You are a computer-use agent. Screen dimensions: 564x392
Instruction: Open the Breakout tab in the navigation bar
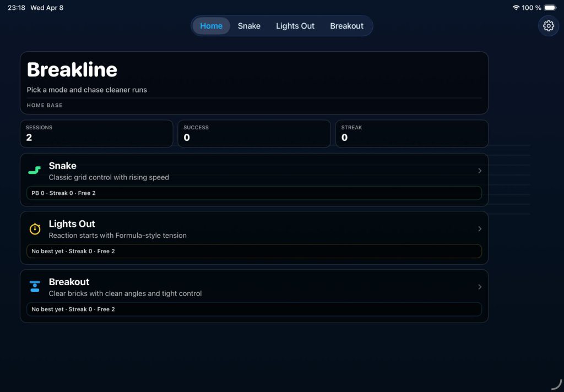click(x=347, y=25)
